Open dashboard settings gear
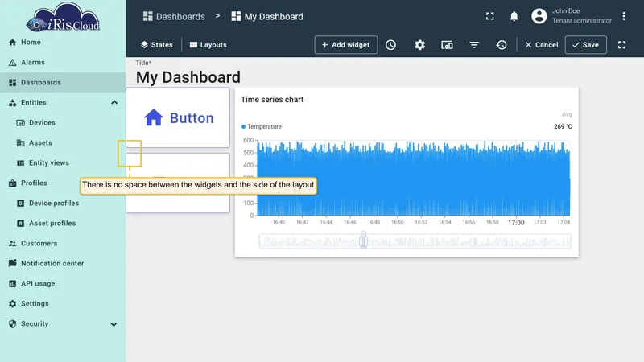 [x=419, y=45]
